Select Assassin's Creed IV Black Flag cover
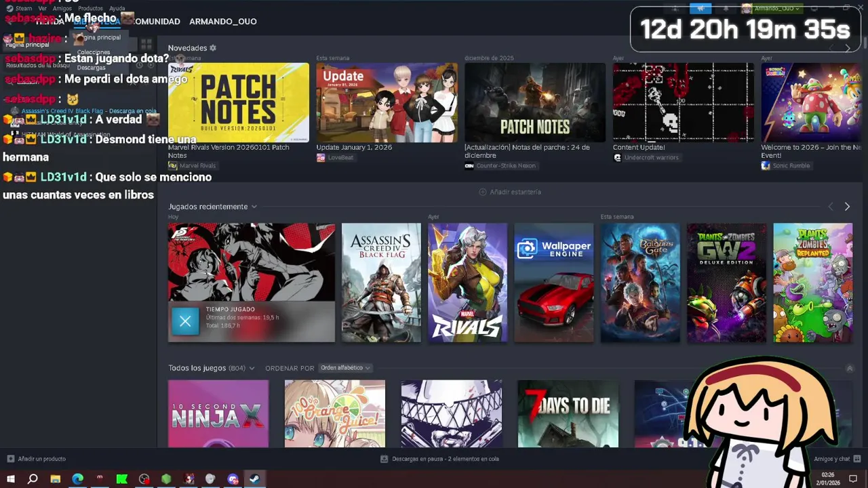 381,283
